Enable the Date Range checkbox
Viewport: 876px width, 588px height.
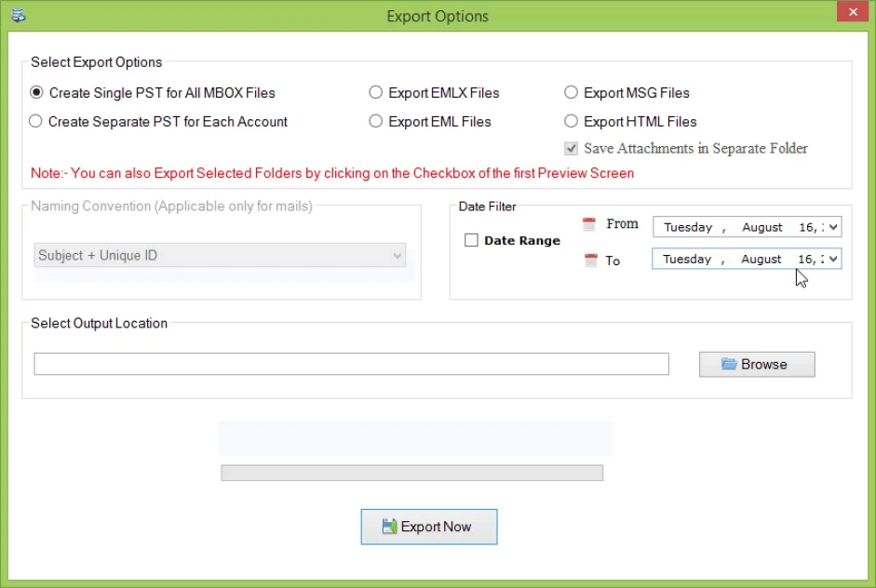click(471, 240)
